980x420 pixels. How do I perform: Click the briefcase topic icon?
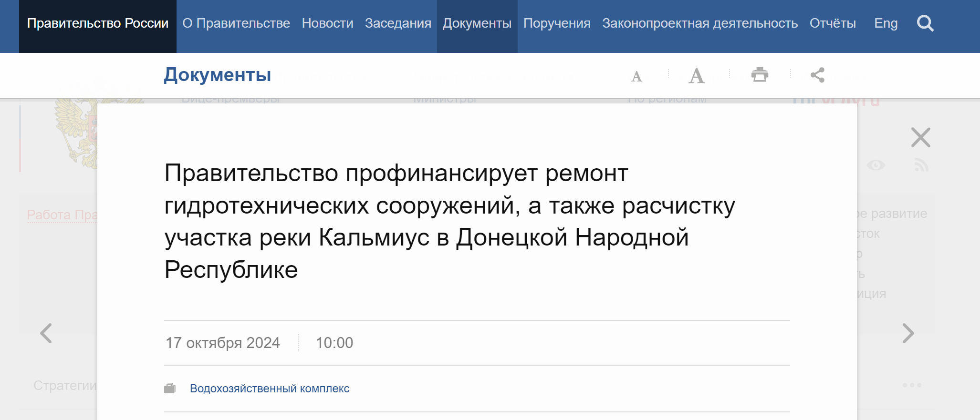(x=170, y=388)
